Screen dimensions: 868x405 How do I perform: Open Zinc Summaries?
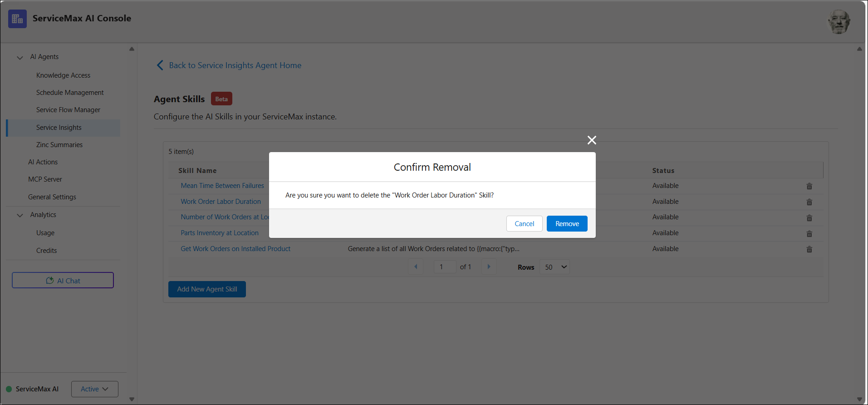pyautogui.click(x=59, y=145)
